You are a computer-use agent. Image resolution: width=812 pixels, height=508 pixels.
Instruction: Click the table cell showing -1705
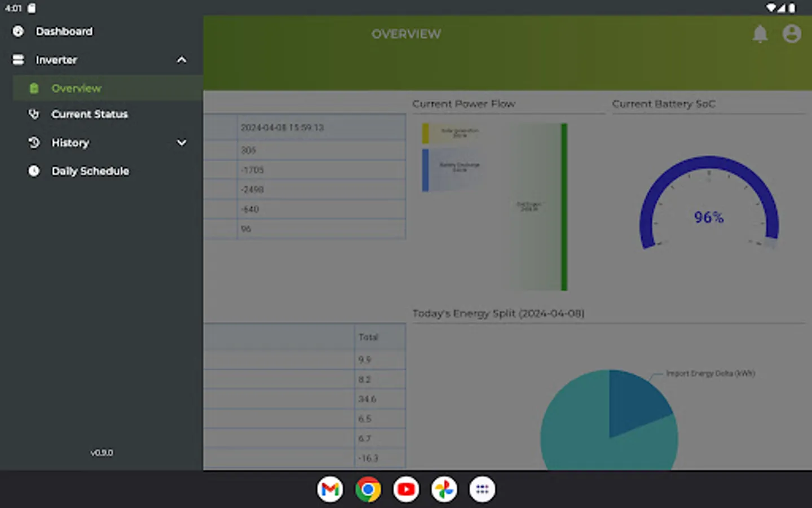[321, 170]
